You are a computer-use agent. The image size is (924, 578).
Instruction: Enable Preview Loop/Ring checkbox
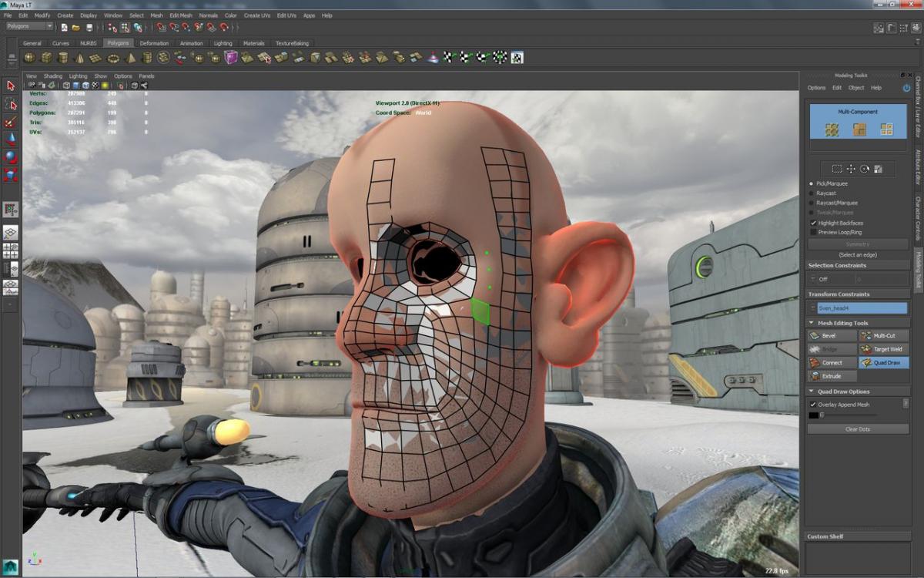pos(813,232)
